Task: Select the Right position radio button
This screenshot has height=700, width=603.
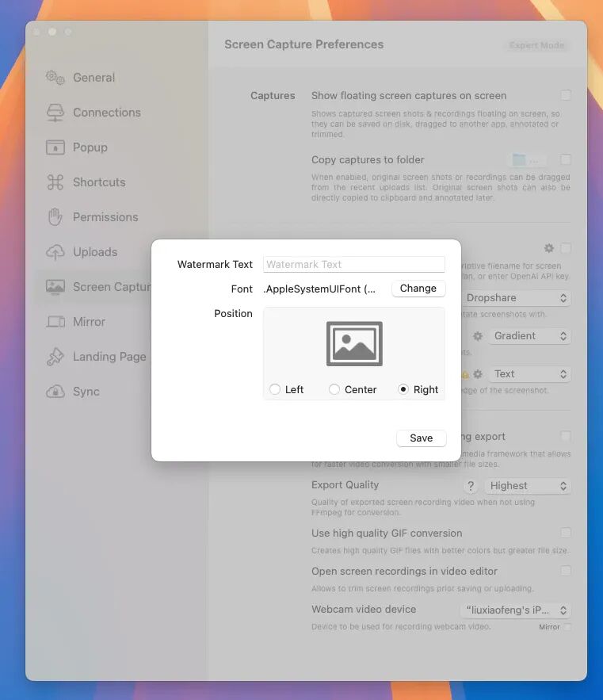Action: click(x=403, y=389)
